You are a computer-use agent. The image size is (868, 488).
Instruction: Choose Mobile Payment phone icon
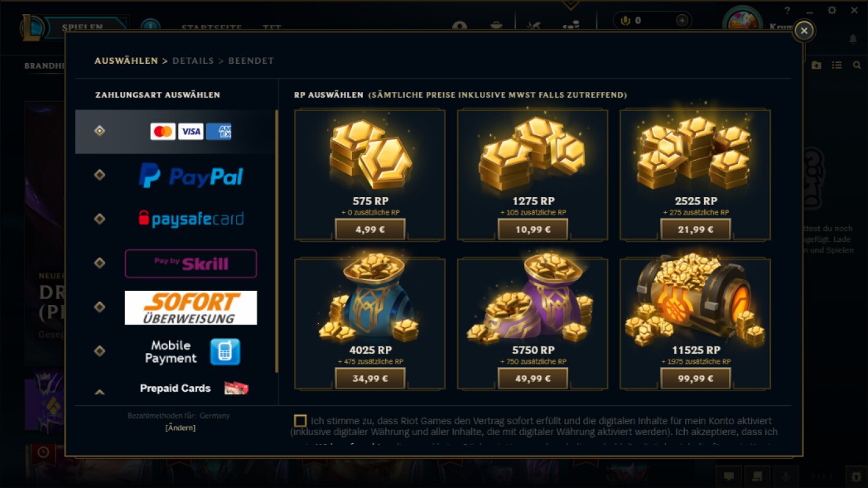(225, 352)
